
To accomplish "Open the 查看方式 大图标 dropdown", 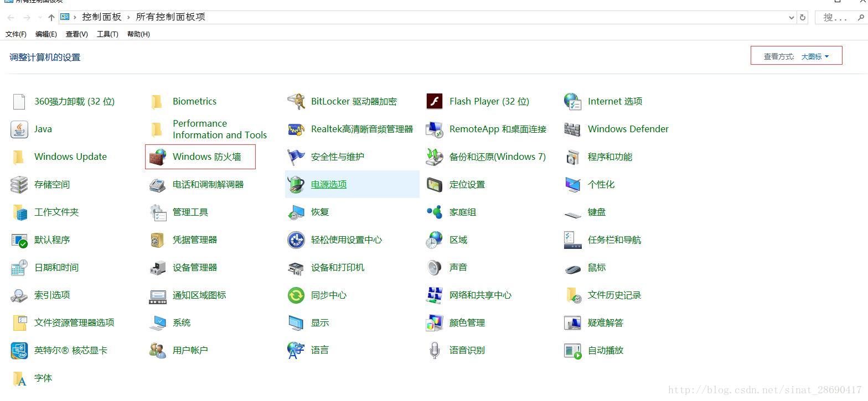I will click(x=815, y=56).
